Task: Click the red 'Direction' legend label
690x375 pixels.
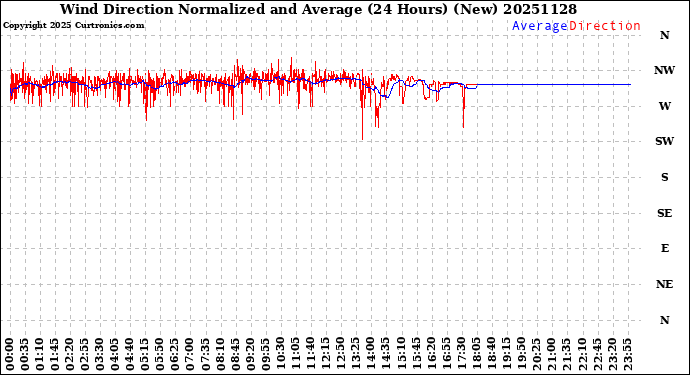Action: click(604, 26)
